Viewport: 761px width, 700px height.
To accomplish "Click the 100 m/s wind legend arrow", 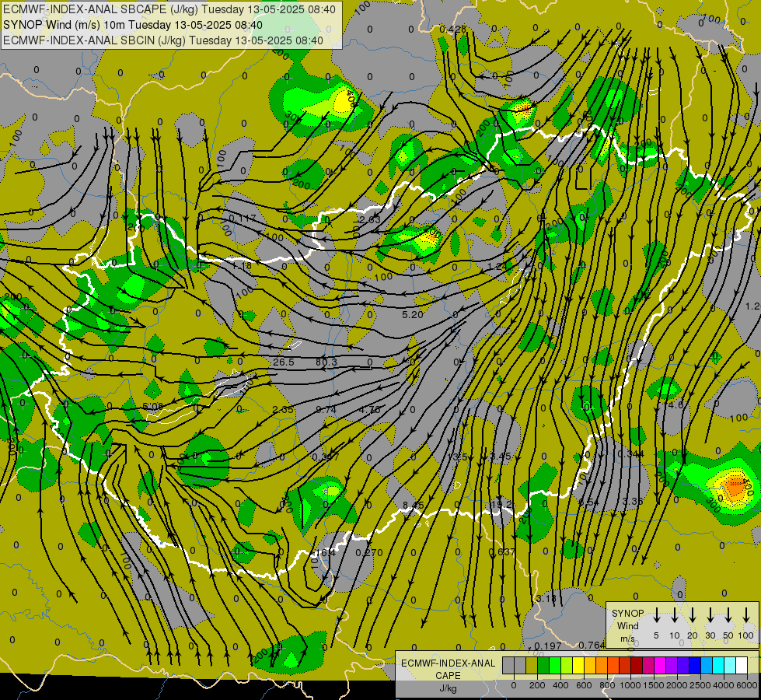I will (746, 615).
